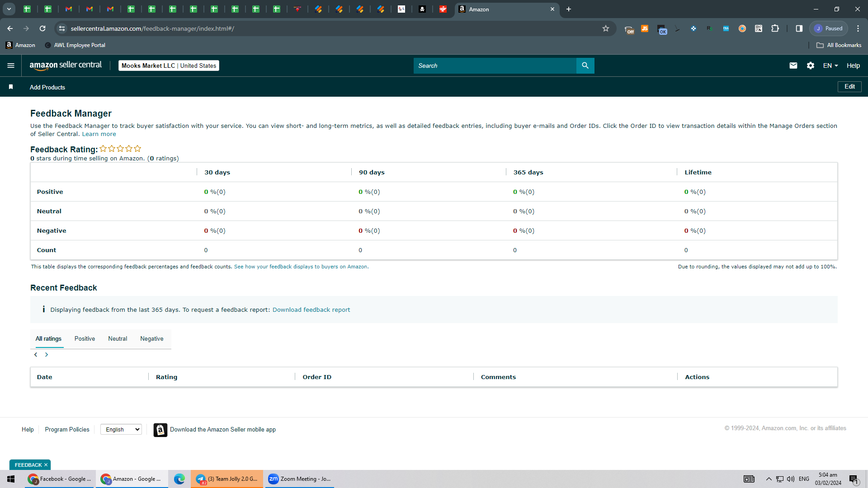This screenshot has height=488, width=868.
Task: Open the tab search dropdown chevron
Action: point(9,9)
